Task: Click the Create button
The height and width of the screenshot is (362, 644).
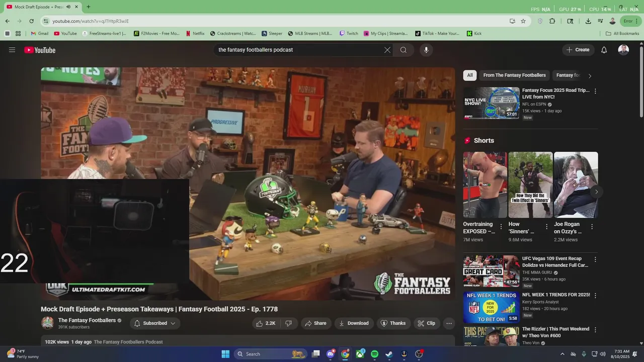Action: pyautogui.click(x=578, y=50)
